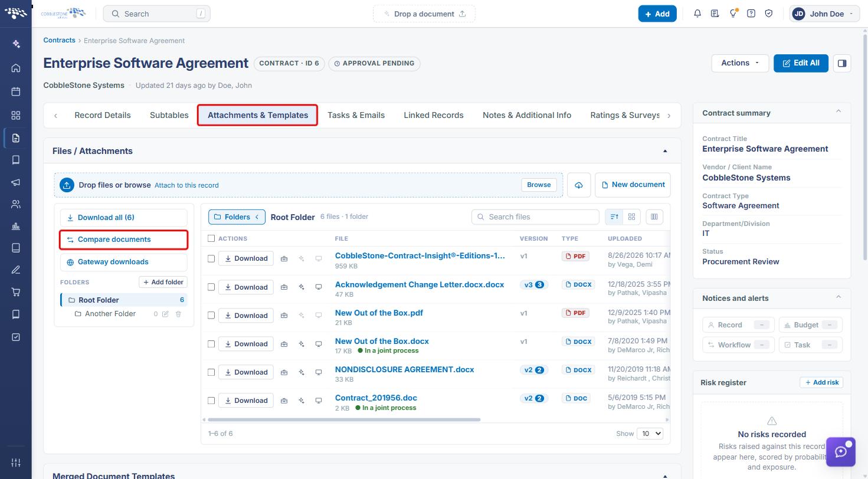Viewport: 868px width, 479px height.
Task: Edit the Another Folder pencil icon
Action: click(x=165, y=314)
